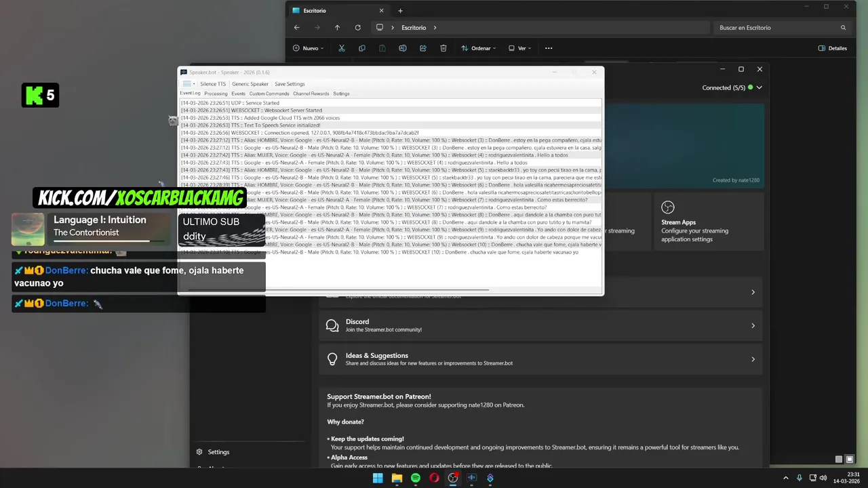Click Generic Speaker in Speaker.bot toolbar
868x488 pixels.
click(250, 84)
